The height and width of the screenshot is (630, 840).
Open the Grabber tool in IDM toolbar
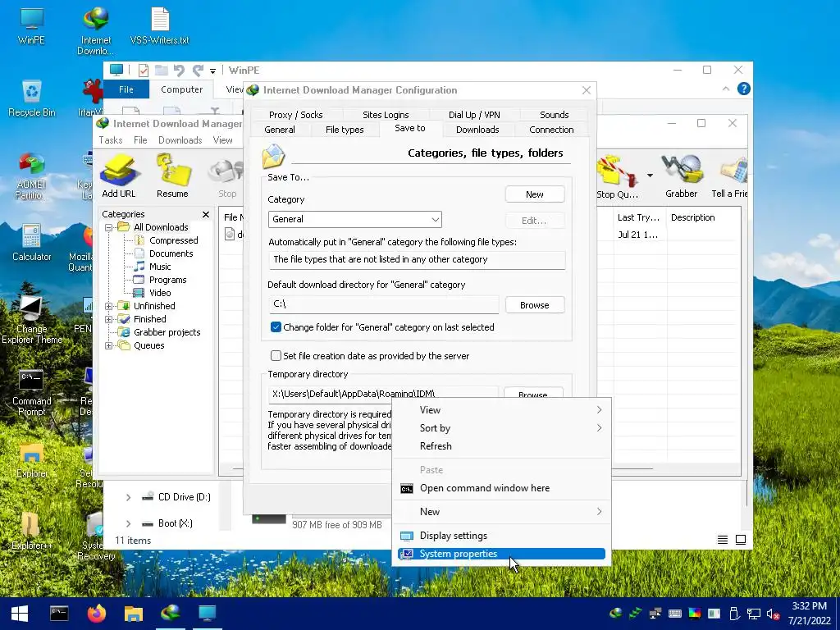click(x=682, y=176)
